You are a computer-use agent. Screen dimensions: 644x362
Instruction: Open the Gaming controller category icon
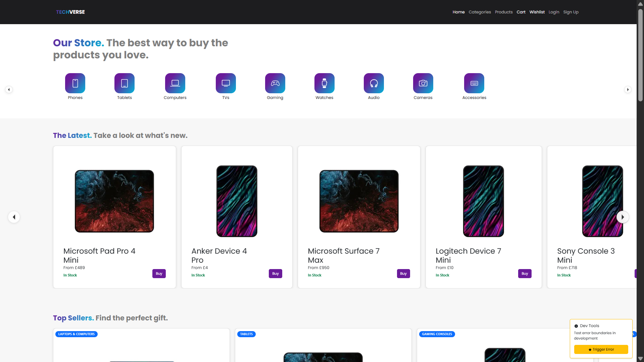pos(275,83)
